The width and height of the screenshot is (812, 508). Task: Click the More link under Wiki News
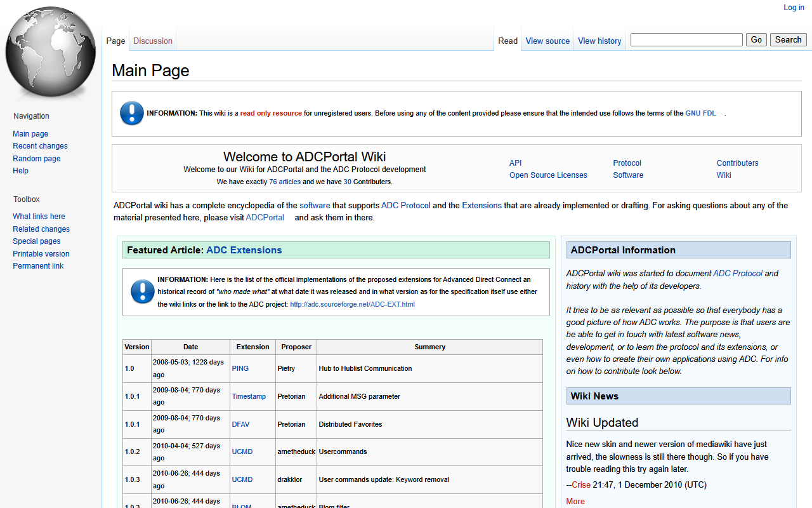[x=575, y=502]
